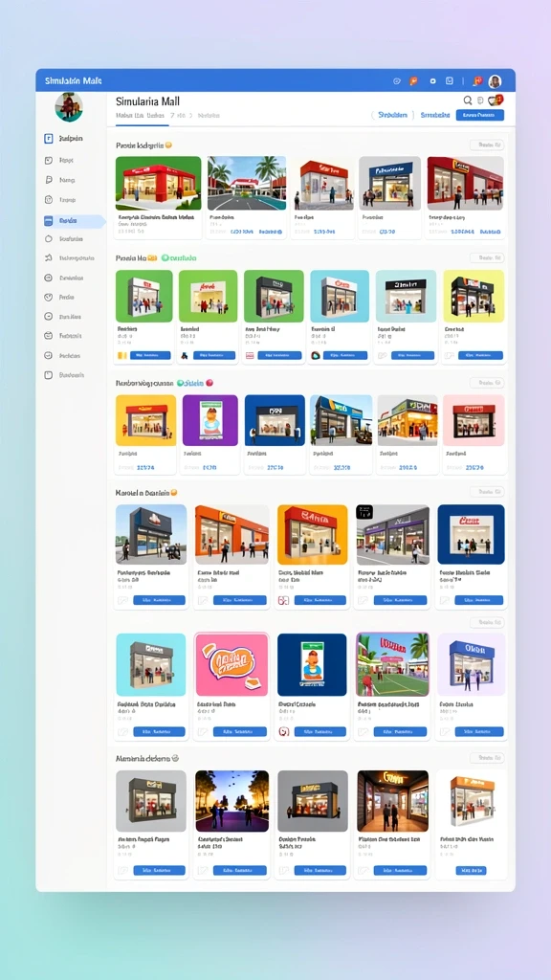Viewport: 551px width, 980px height.
Task: Open the user avatar in the blue top bar
Action: tap(495, 81)
